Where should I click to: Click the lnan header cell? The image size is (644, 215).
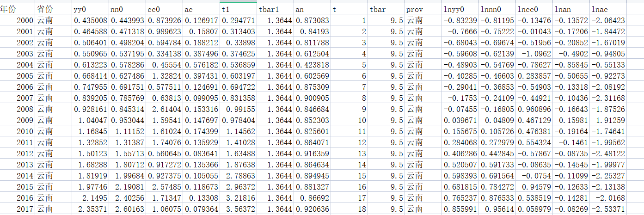[x=571, y=9]
